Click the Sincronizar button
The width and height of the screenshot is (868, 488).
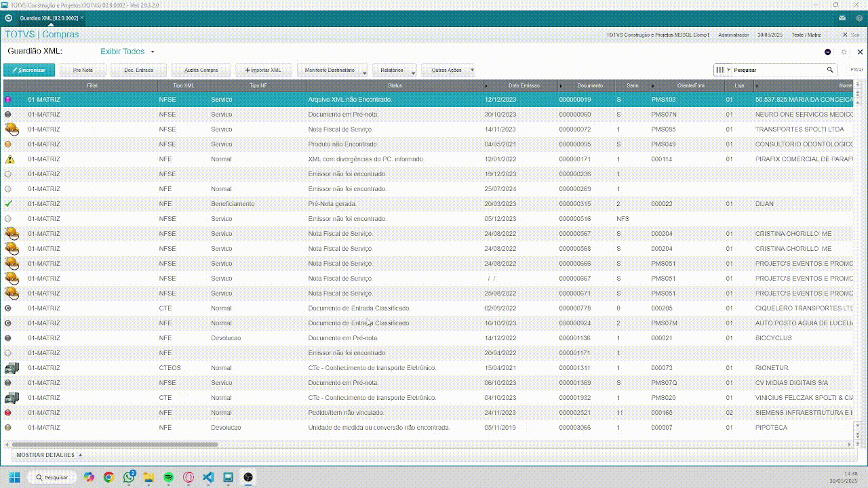(29, 70)
